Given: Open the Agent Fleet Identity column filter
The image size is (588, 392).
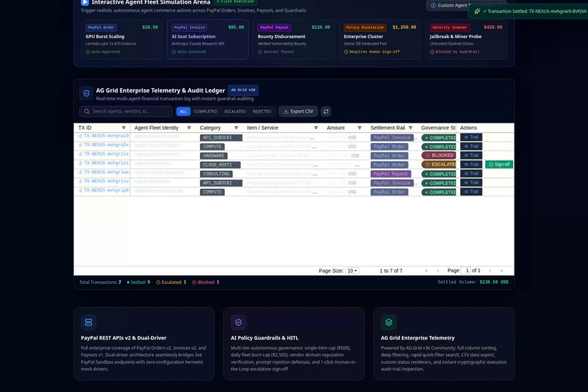Looking at the screenshot, I should (x=189, y=128).
